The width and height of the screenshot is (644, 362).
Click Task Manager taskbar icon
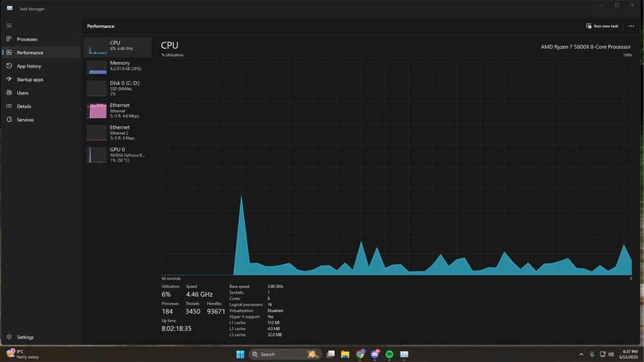click(x=404, y=354)
